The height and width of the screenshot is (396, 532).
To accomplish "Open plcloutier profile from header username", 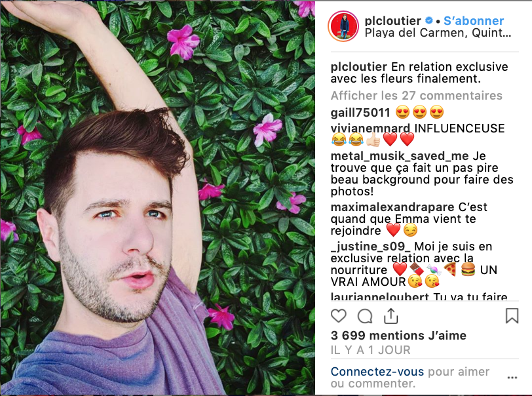I will (x=392, y=21).
